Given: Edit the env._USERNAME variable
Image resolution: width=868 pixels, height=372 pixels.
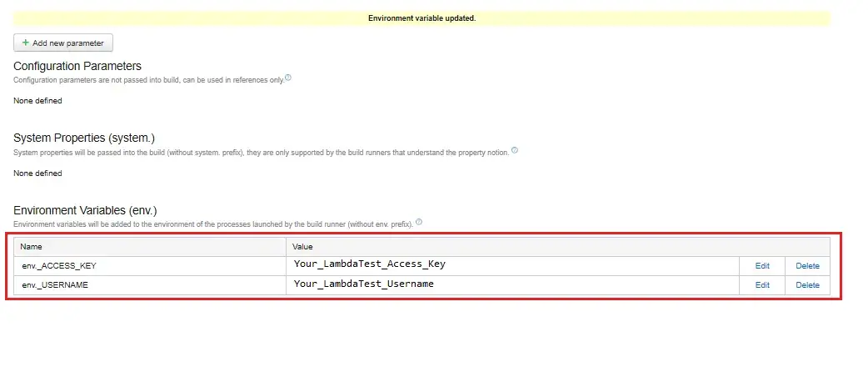Looking at the screenshot, I should tap(762, 285).
